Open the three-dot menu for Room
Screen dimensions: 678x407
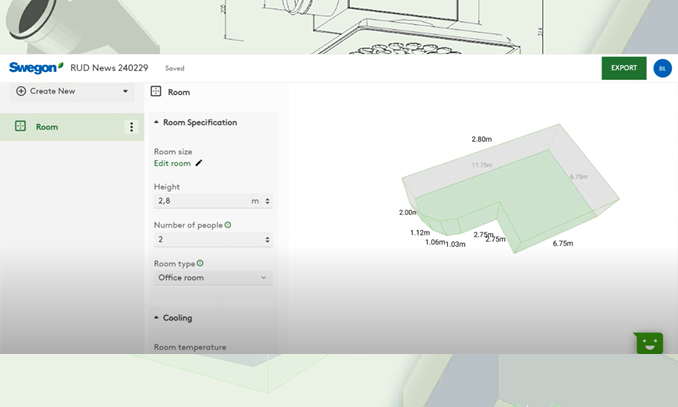[130, 127]
